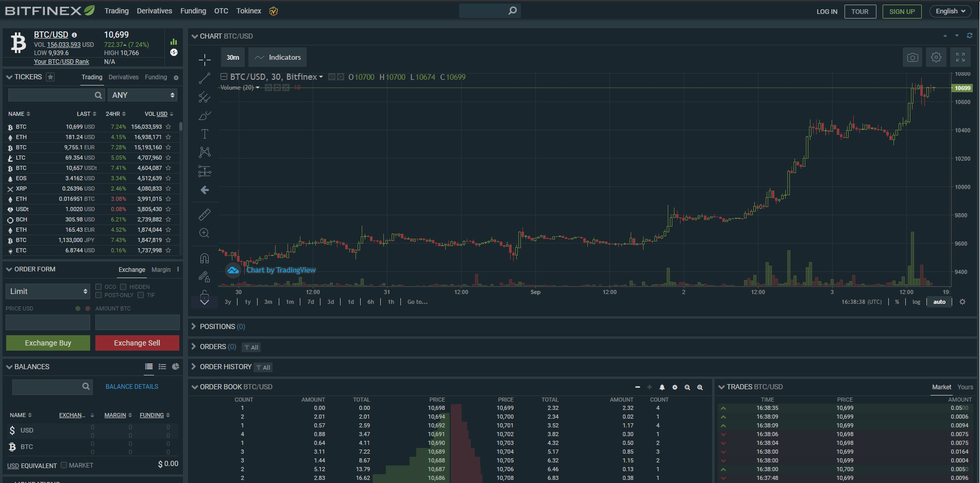Favorite the LTC ticker row star
Screen dimensions: 980x483
point(168,158)
